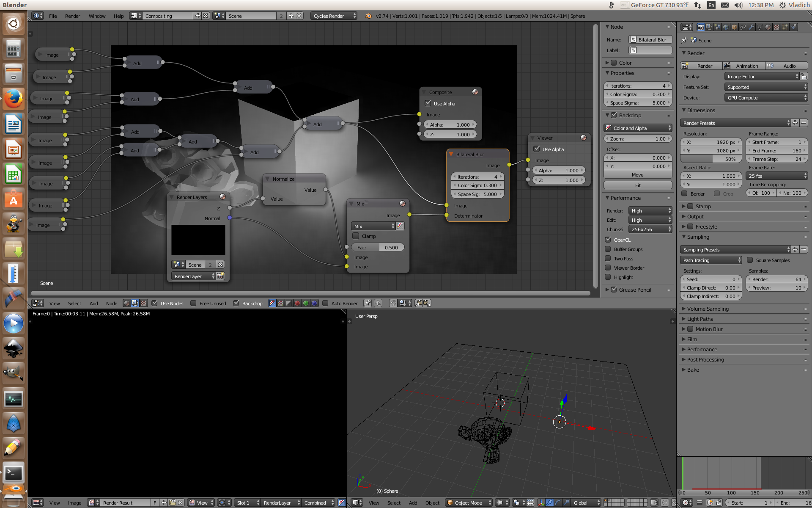
Task: Open the World properties globe tab
Action: (726, 27)
